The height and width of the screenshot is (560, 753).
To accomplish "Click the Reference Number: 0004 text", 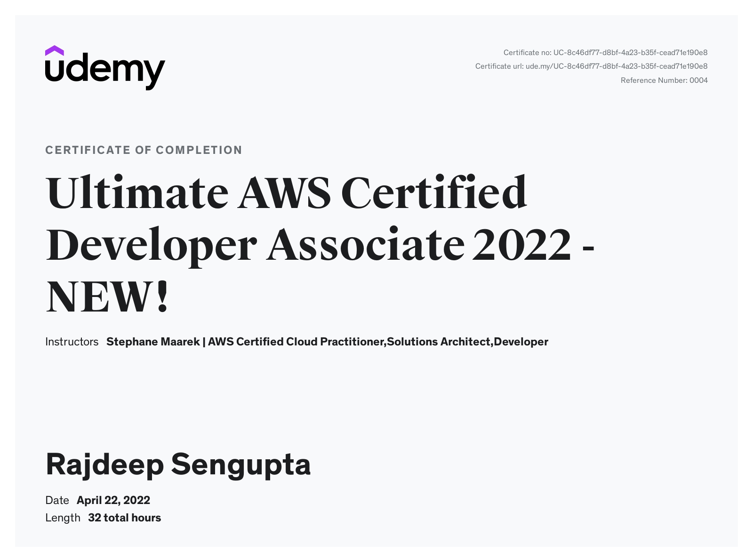I will (664, 80).
